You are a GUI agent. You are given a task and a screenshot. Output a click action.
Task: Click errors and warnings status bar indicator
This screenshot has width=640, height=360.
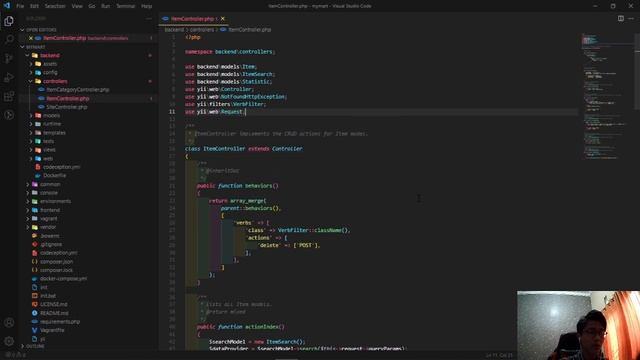tap(16, 355)
